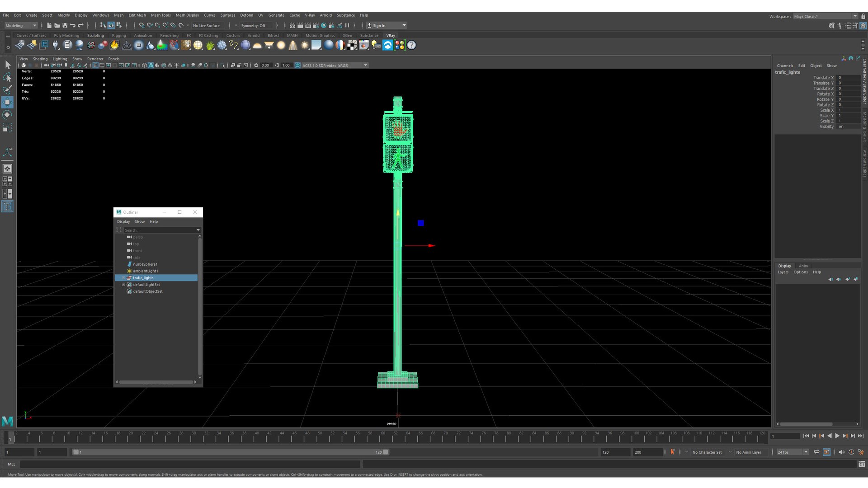Click the undo arrow icon
868x488 pixels.
coord(72,25)
